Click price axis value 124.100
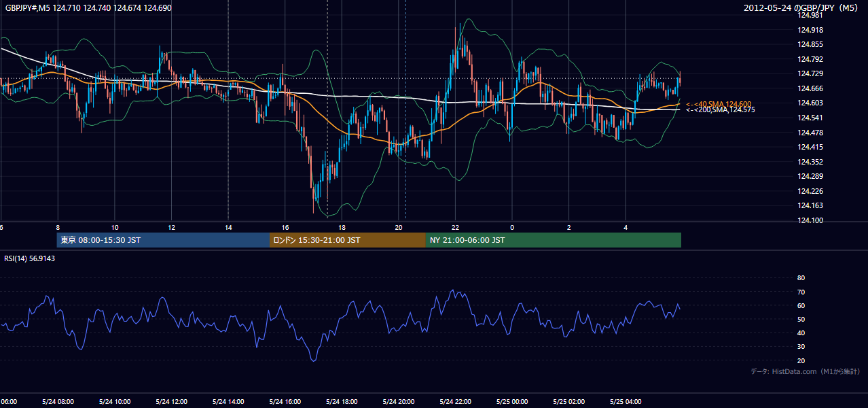Viewport: 868px width, 408px height. [810, 220]
